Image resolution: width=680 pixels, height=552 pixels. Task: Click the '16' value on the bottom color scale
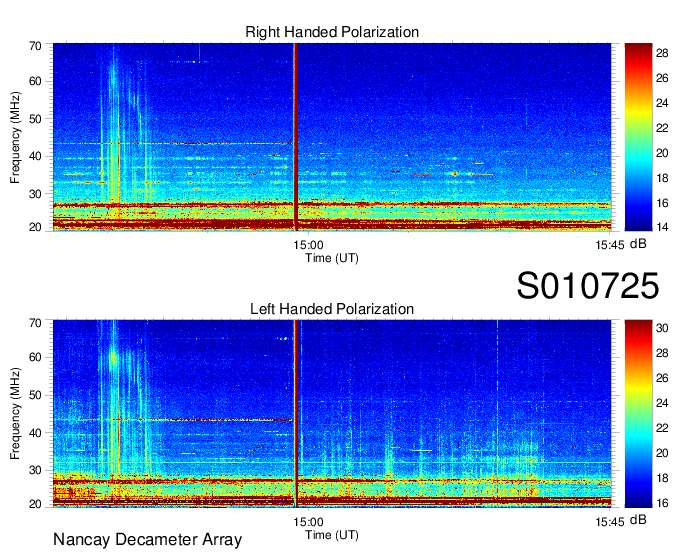pyautogui.click(x=662, y=503)
